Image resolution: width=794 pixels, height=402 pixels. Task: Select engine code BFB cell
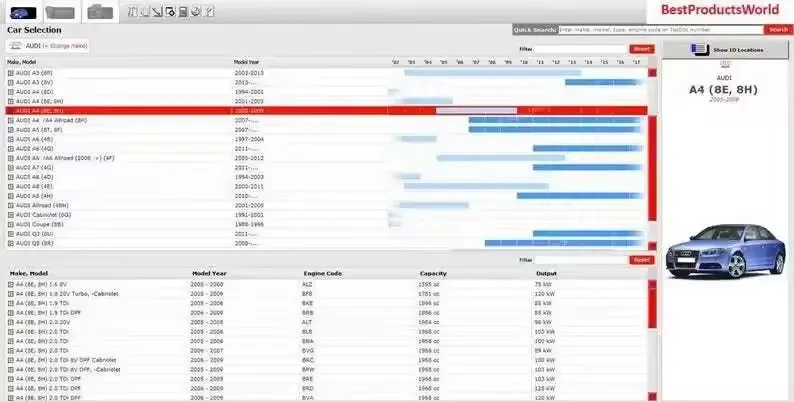click(307, 294)
